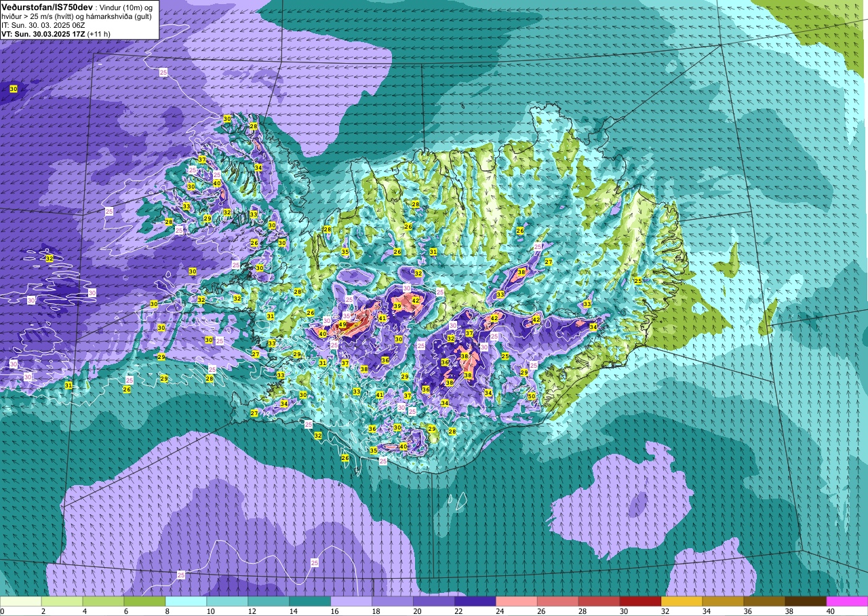Pick the 8–10 light cyan scale swatch
Viewport: 868px width, 616px height.
tap(186, 601)
